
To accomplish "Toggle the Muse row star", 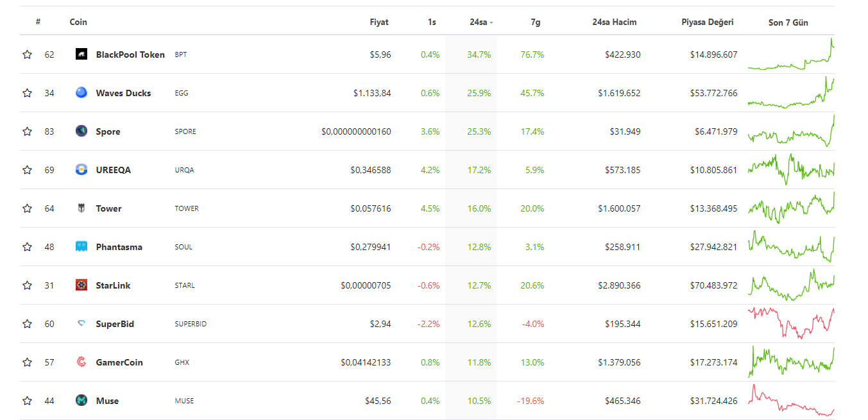I will point(27,401).
